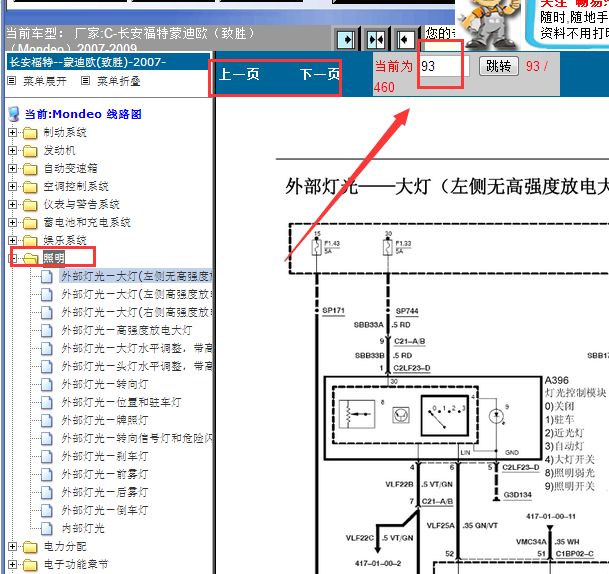
Task: Click the mechanic cartoon mascot image
Action: (490, 24)
